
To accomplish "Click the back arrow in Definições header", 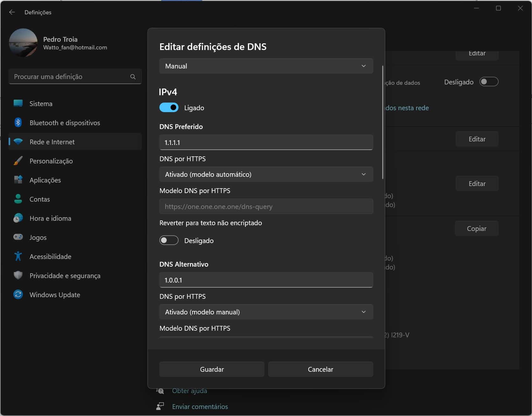I will (x=12, y=12).
